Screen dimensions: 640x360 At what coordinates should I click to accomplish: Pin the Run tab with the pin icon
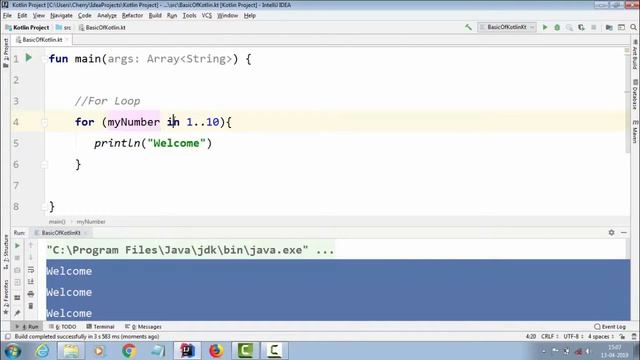click(17, 313)
